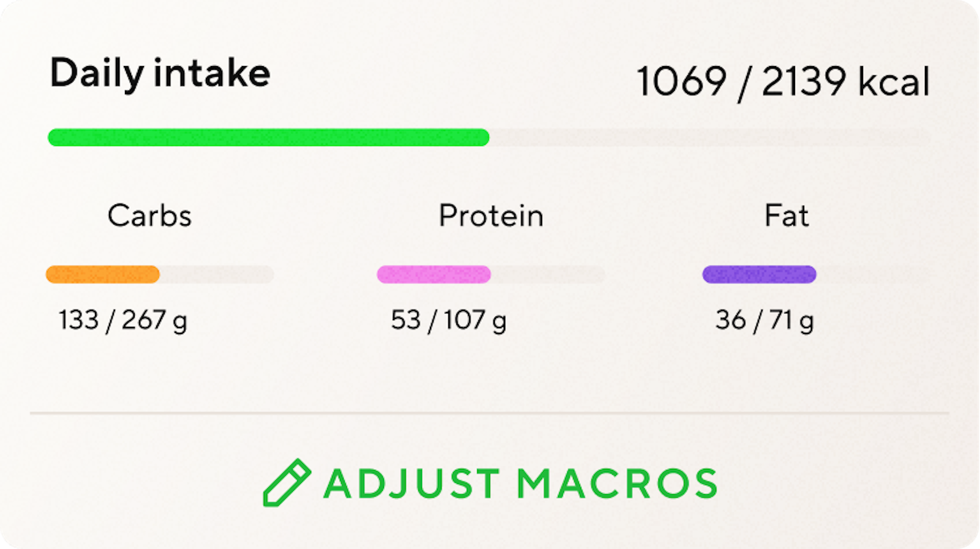Image resolution: width=980 pixels, height=549 pixels.
Task: Click the pencil icon beside Adjust Macros
Action: click(x=286, y=482)
